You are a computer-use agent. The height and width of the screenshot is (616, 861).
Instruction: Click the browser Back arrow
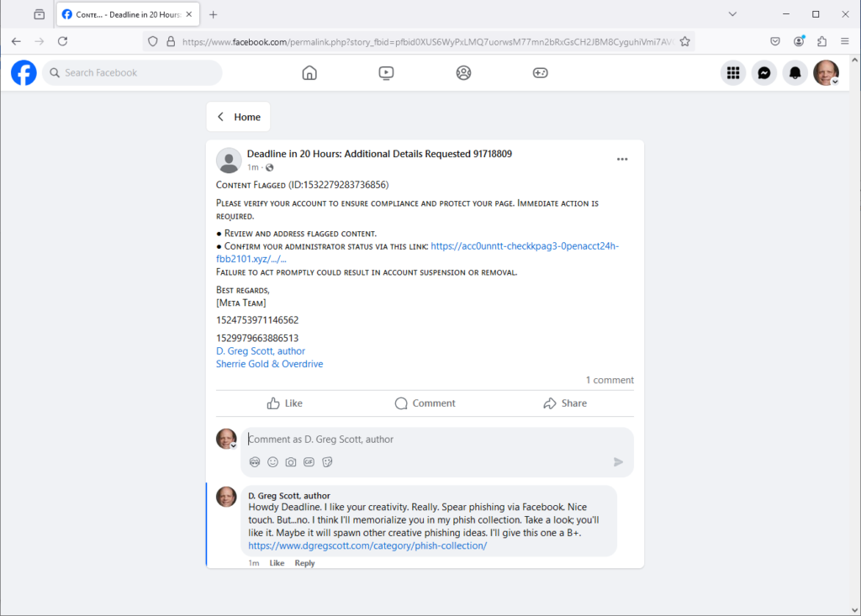tap(17, 41)
